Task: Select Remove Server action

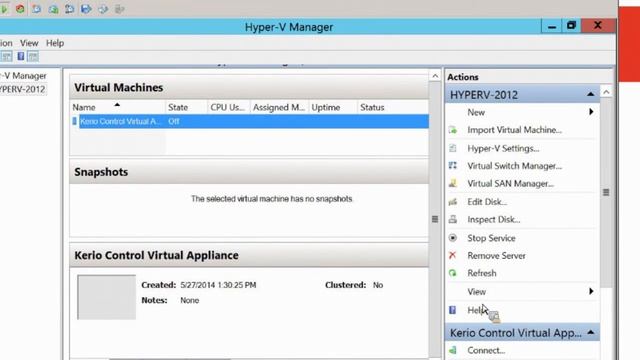Action: [496, 256]
